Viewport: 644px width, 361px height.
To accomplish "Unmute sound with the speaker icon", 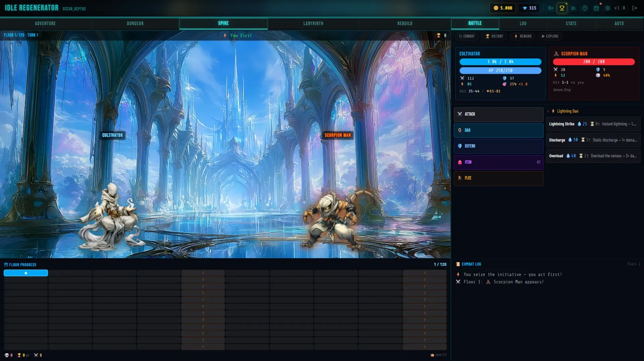I will 550,8.
